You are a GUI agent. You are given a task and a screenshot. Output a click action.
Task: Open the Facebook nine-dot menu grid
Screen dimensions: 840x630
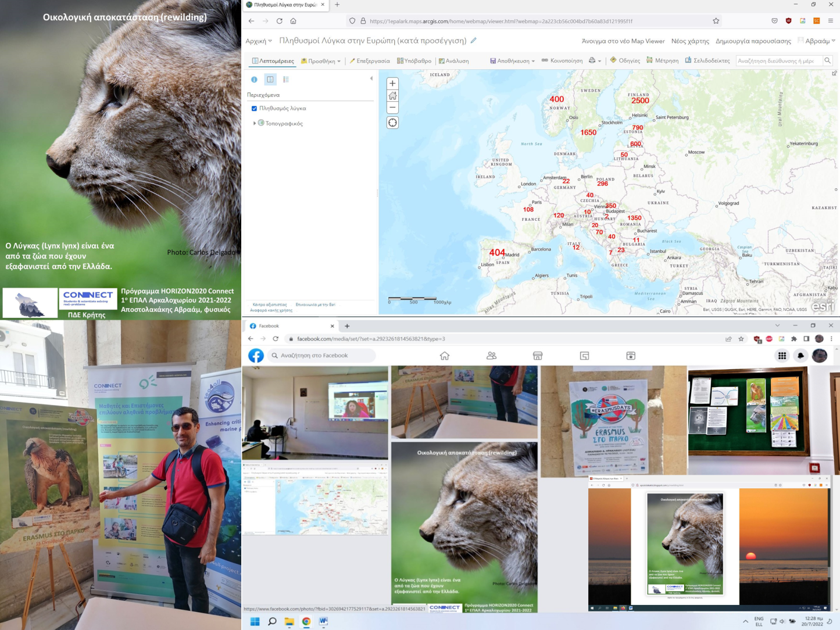point(782,356)
